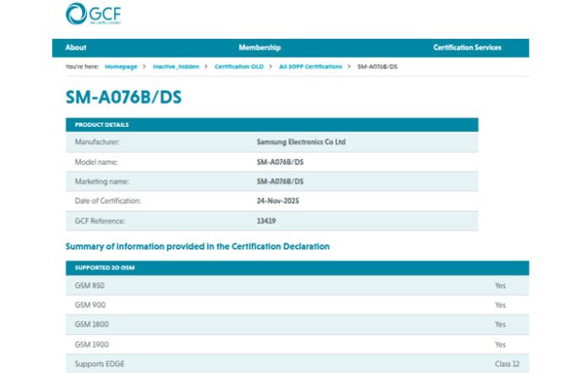The height and width of the screenshot is (373, 588).
Task: Click the Supports EDGE row label
Action: coord(100,364)
